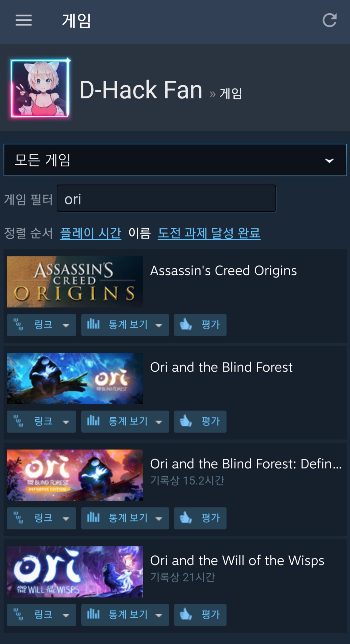Open Ori and the Blind Forest thumbnail
Image resolution: width=350 pixels, height=644 pixels.
click(x=75, y=378)
